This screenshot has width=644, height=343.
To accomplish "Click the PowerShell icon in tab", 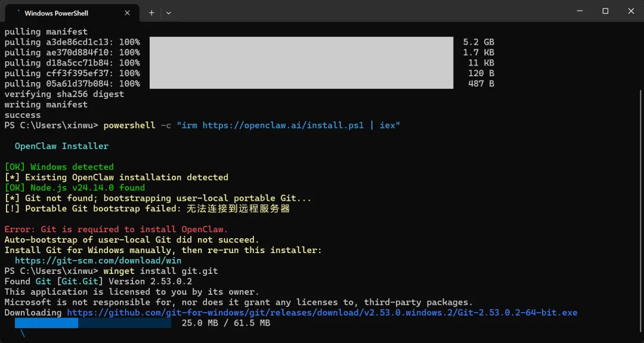I will pos(17,13).
